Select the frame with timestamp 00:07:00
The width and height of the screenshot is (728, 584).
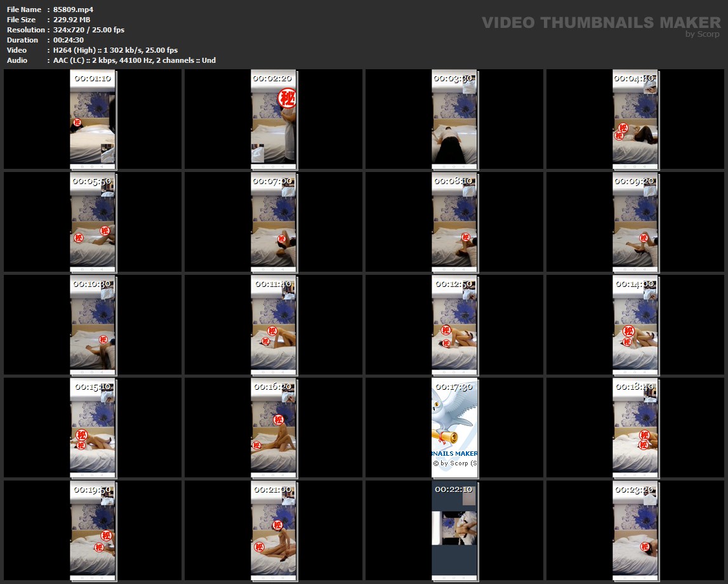(274, 222)
